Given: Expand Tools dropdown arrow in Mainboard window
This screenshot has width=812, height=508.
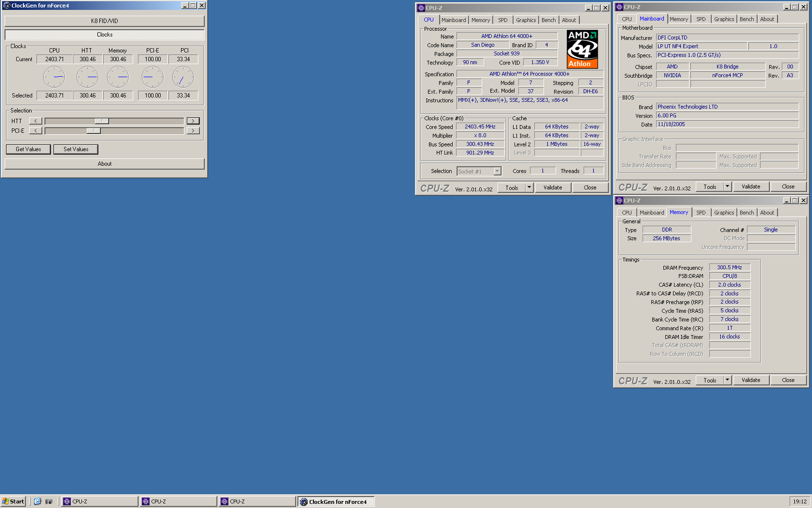Looking at the screenshot, I should (727, 186).
